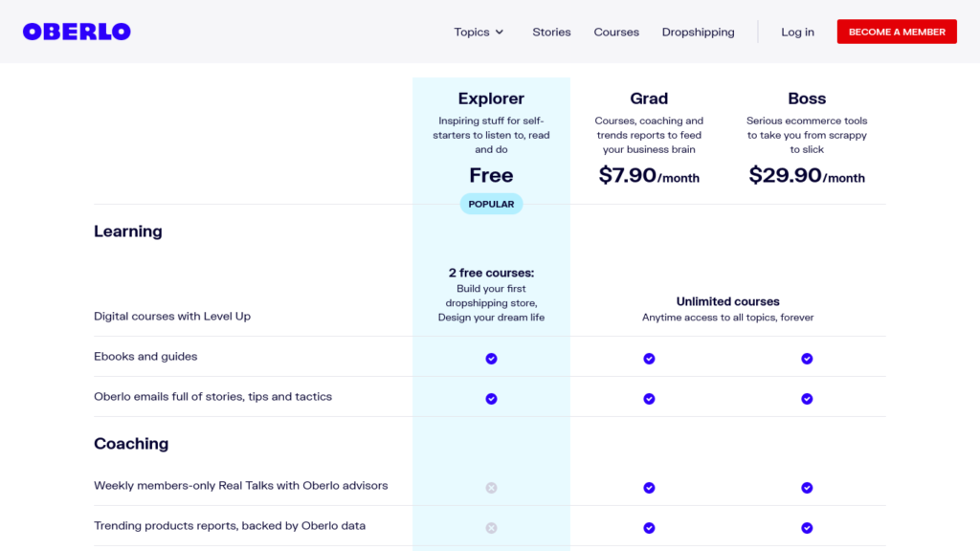Click Explorer checkmark for Ebooks and guides
Image resolution: width=980 pixels, height=551 pixels.
click(491, 359)
